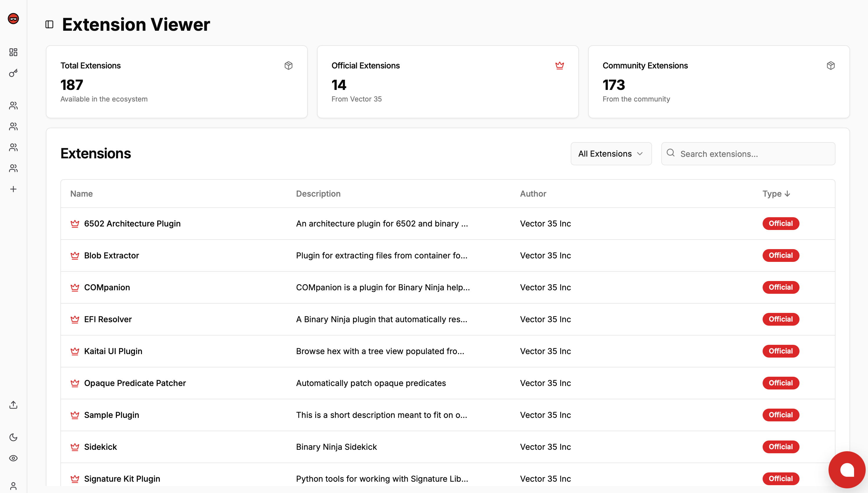Viewport: 868px width, 493px height.
Task: Click the Official badge next to Sidekick
Action: (780, 447)
